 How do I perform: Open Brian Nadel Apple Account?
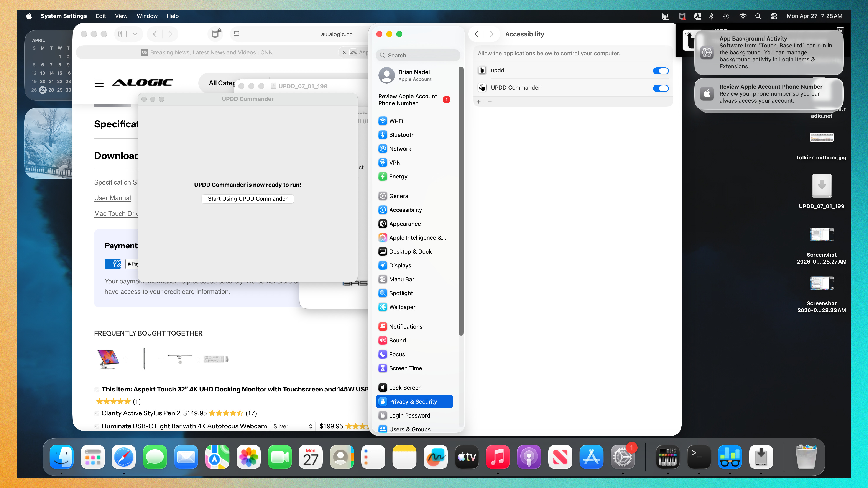[414, 75]
